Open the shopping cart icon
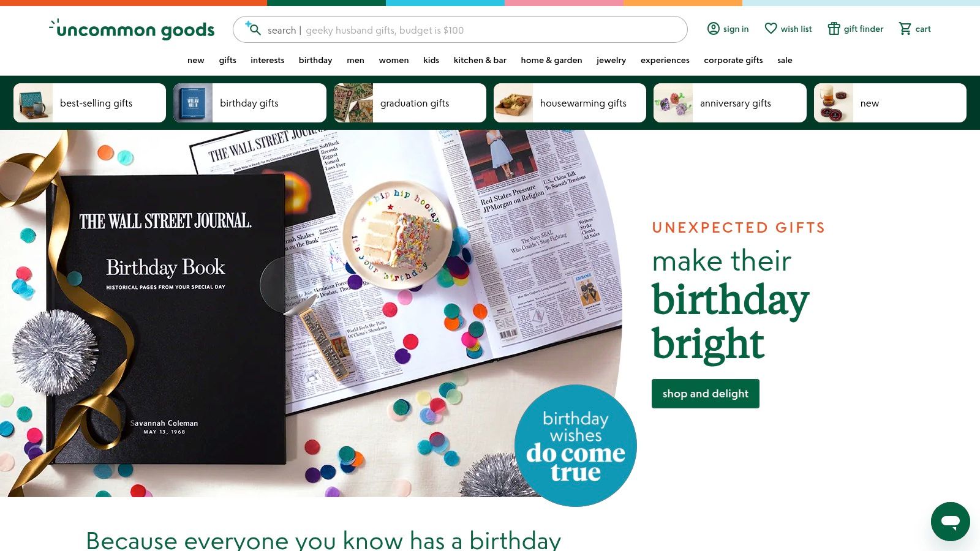980x551 pixels. click(x=905, y=29)
